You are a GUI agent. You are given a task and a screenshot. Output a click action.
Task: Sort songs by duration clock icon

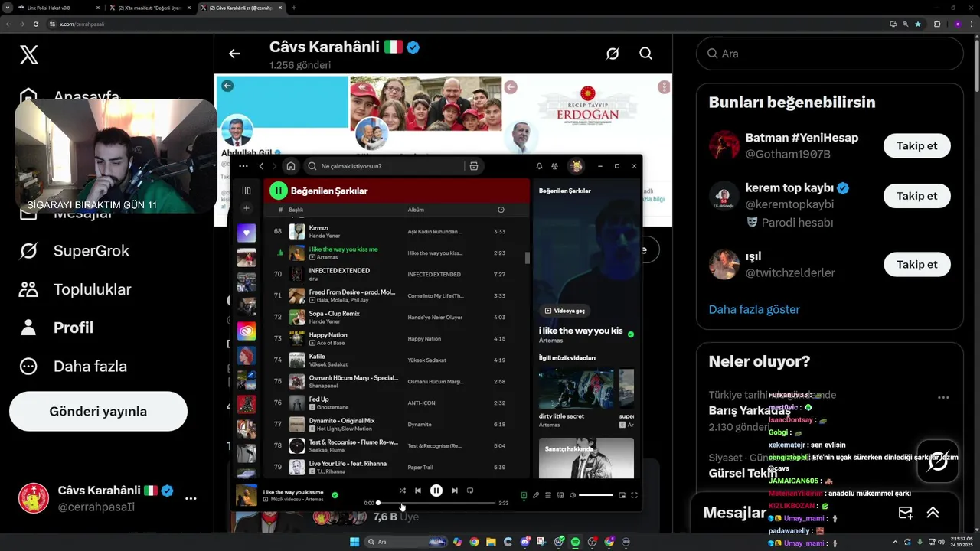[x=501, y=210]
